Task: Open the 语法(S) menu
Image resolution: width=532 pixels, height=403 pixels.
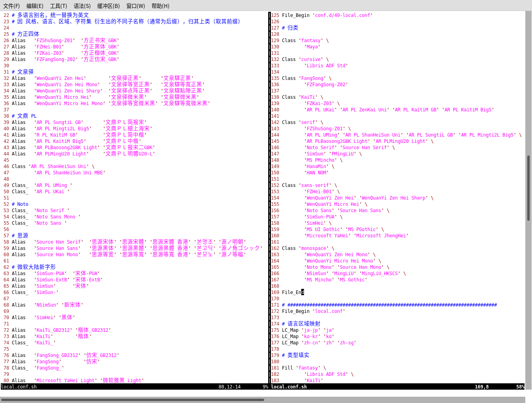Action: point(82,6)
